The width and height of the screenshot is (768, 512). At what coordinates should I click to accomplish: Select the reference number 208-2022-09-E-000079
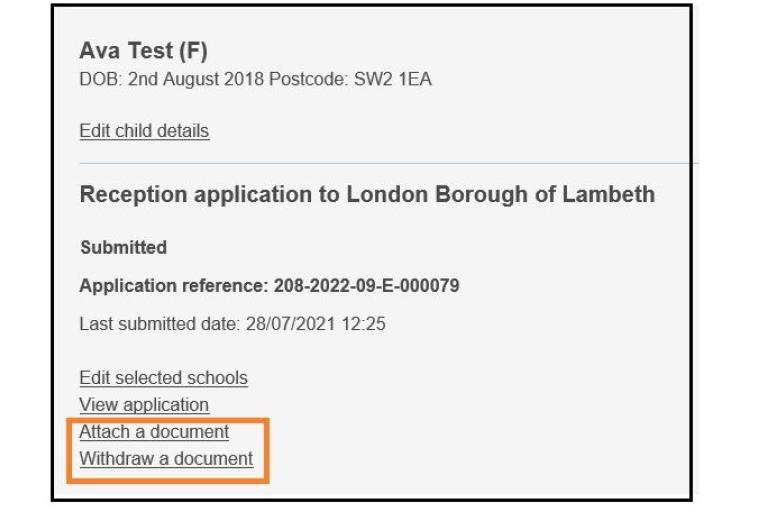[x=366, y=286]
